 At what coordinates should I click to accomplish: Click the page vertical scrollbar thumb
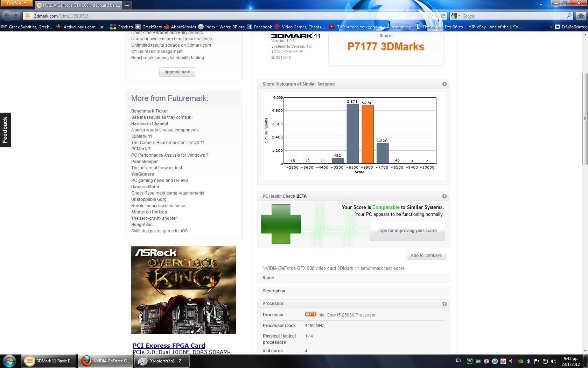(x=585, y=119)
